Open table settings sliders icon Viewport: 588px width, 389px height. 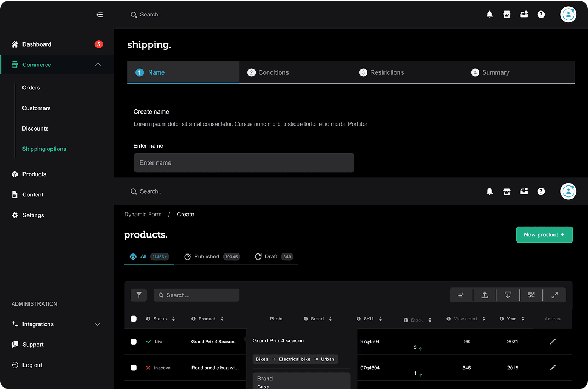(x=531, y=295)
